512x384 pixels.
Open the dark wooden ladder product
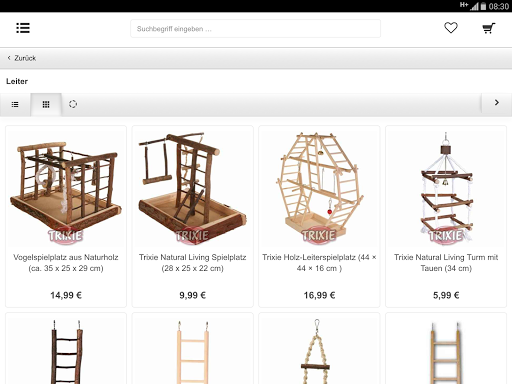(66, 350)
